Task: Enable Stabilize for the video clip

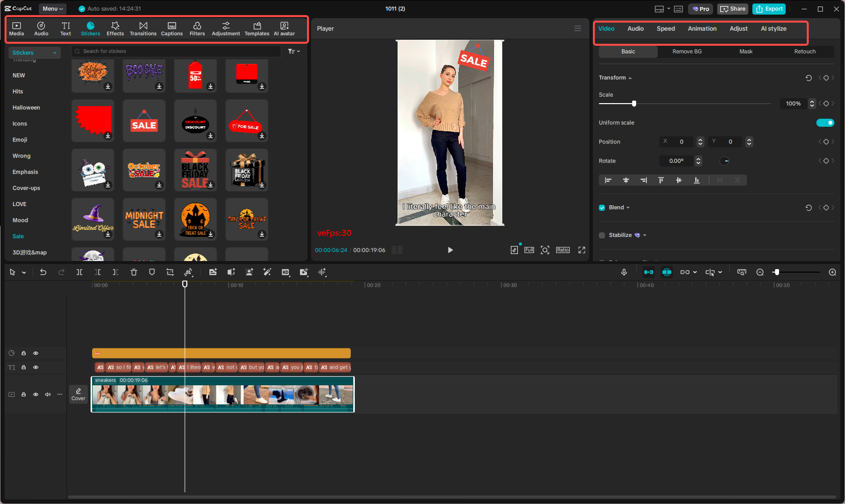Action: 602,235
